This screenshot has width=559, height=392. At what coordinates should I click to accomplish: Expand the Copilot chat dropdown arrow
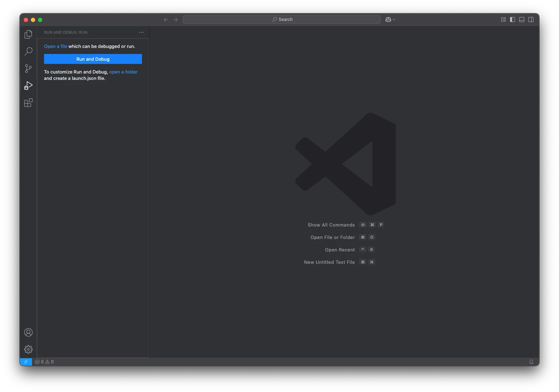pos(394,20)
